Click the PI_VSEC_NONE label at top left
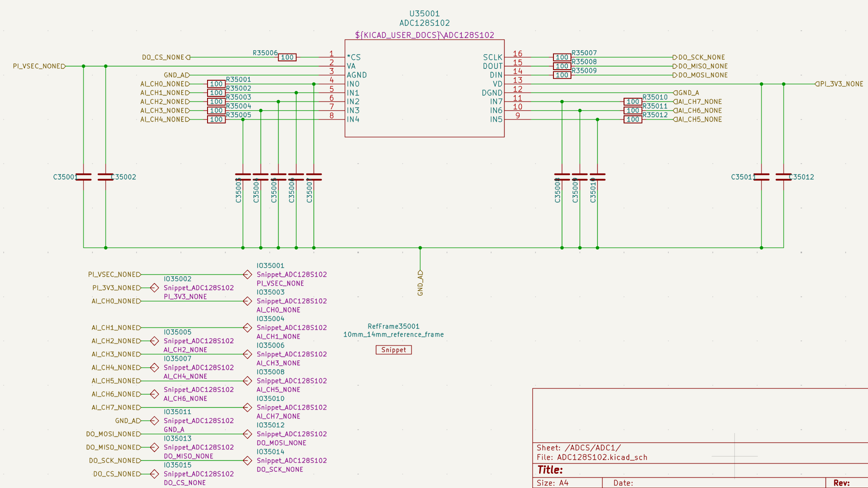The height and width of the screenshot is (488, 868). click(x=39, y=66)
